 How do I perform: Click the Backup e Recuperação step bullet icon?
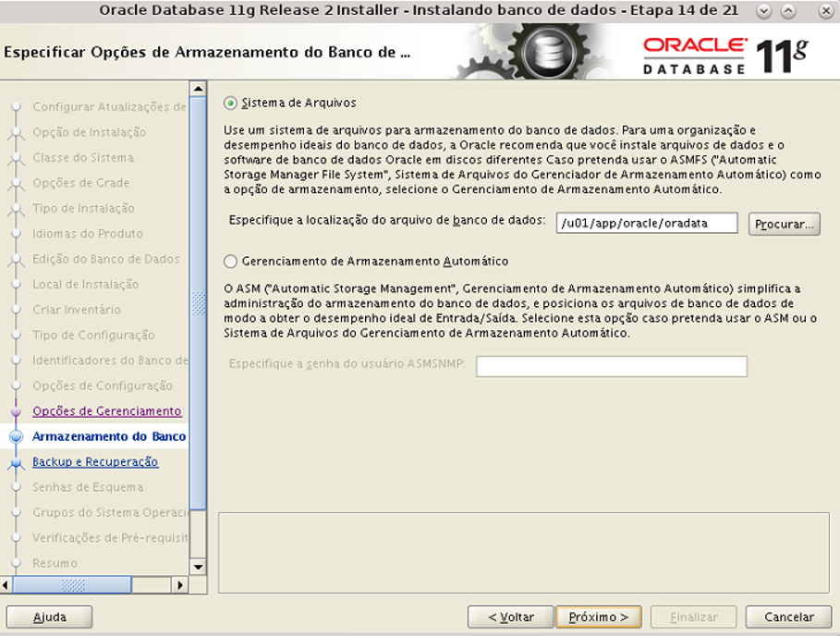[16, 462]
